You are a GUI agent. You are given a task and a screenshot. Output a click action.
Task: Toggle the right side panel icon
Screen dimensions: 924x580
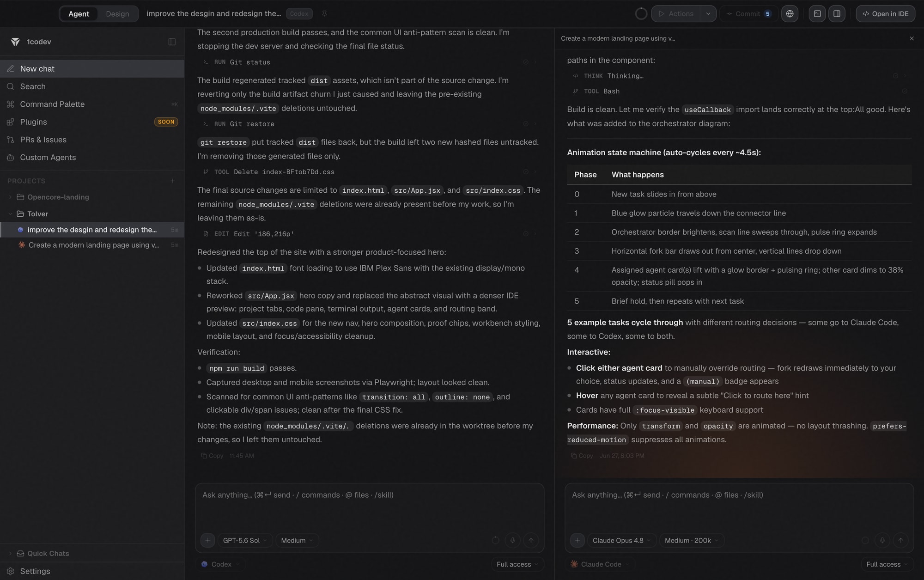[837, 14]
